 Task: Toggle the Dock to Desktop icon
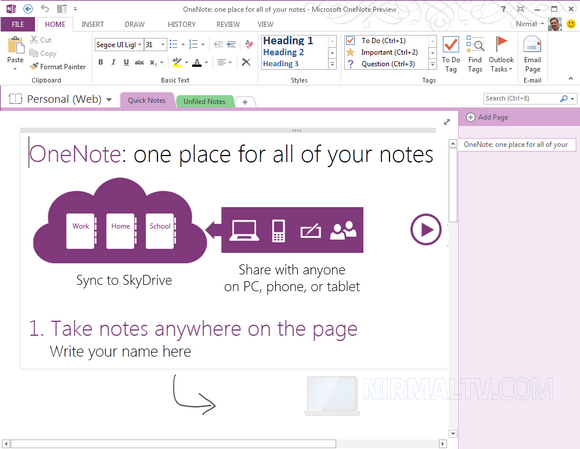[x=61, y=9]
